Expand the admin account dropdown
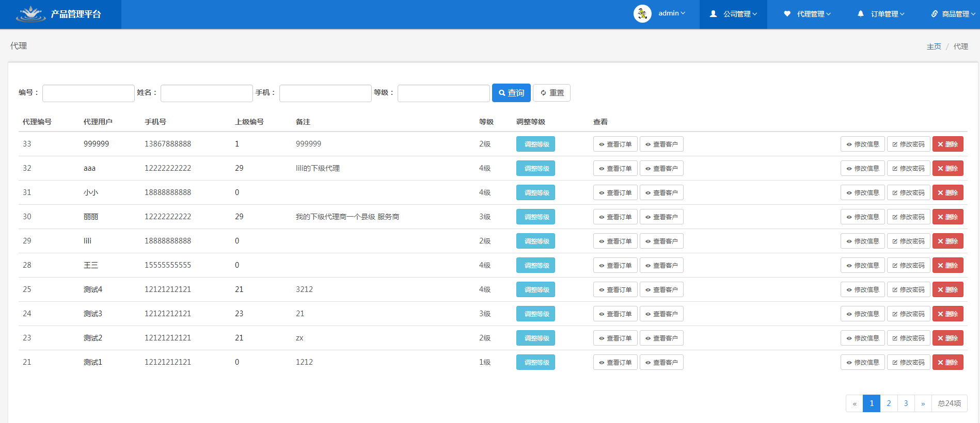 tap(671, 13)
